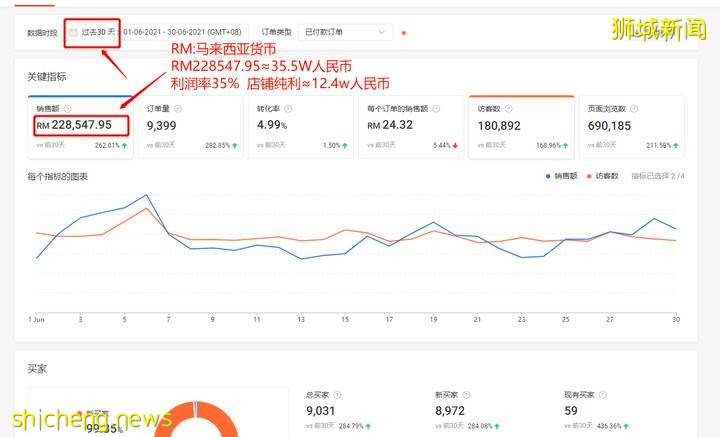
Task: Click the existing buyers value 59
Action: tap(571, 411)
